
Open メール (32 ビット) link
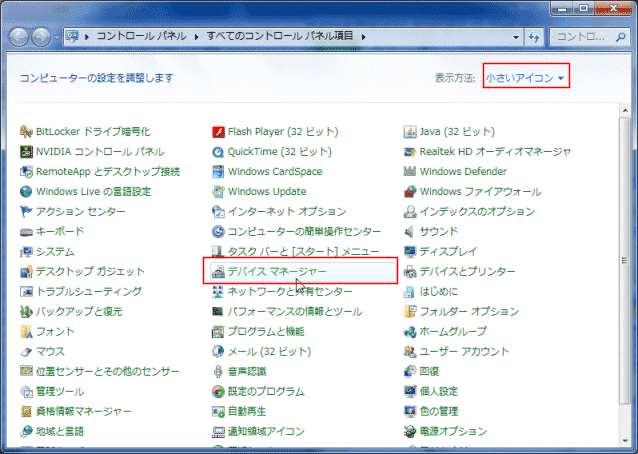269,351
